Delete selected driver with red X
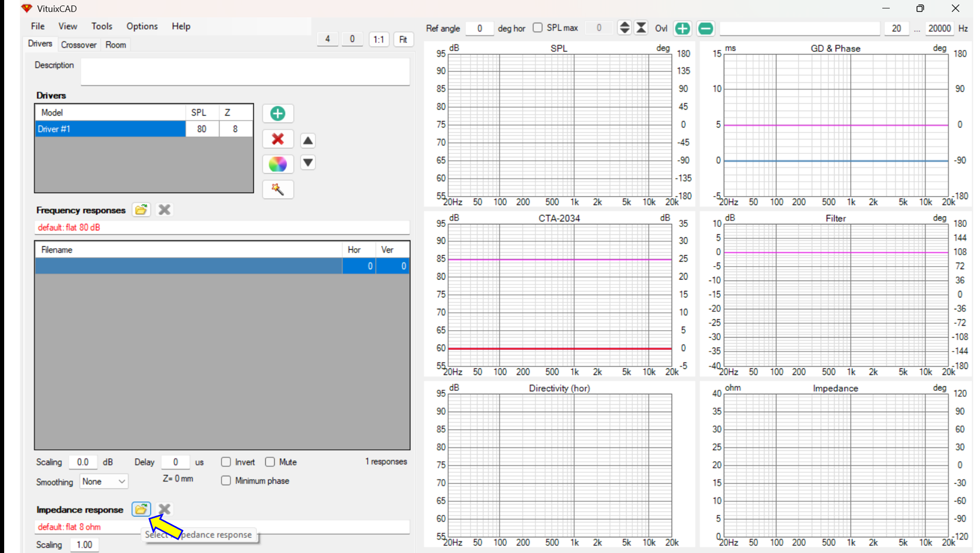This screenshot has height=553, width=980. tap(278, 139)
